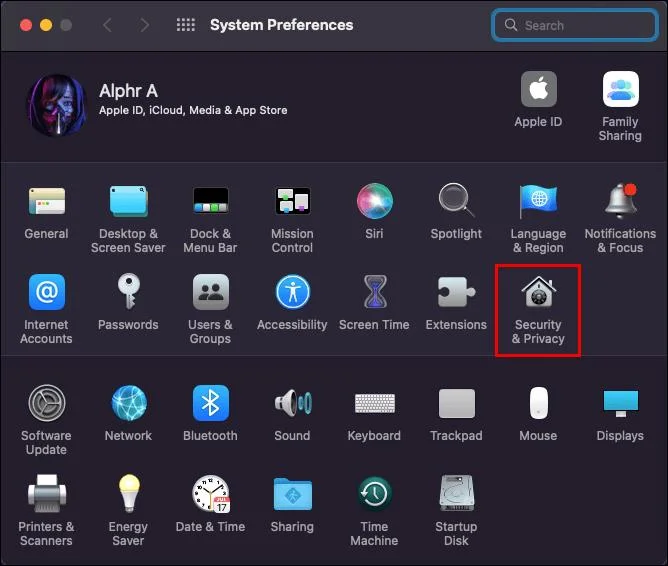Image resolution: width=668 pixels, height=566 pixels.
Task: Click the red close window button
Action: pos(26,25)
